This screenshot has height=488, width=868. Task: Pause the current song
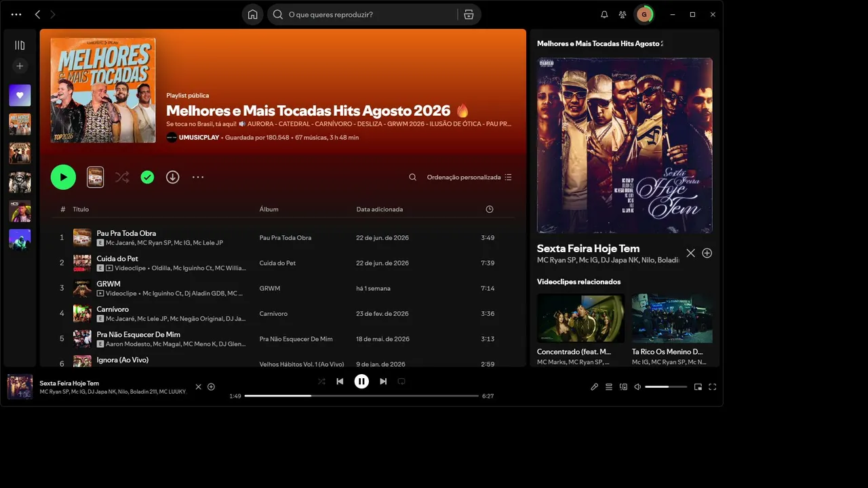tap(361, 382)
